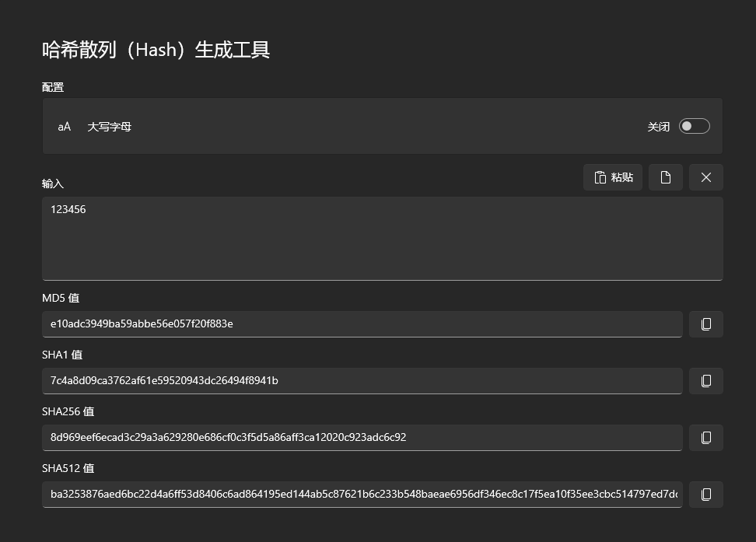756x542 pixels.
Task: Click the 大写字母 label
Action: (x=110, y=127)
